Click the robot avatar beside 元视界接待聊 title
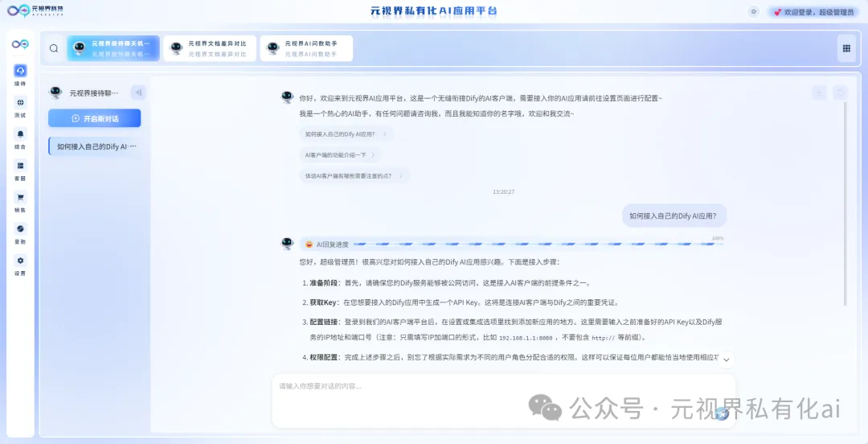Screen dimensions: 868x444 (x=55, y=92)
